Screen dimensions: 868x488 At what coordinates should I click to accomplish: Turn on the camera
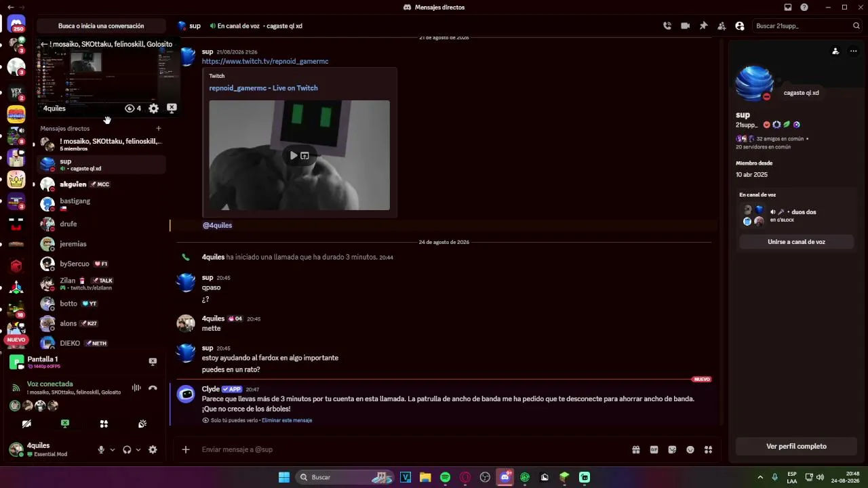point(26,424)
